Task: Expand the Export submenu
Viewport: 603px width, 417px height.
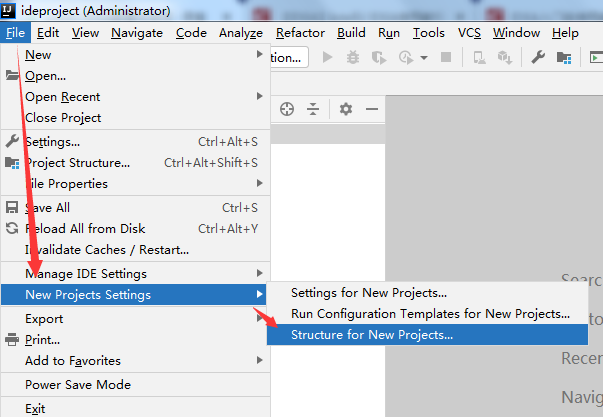Action: (135, 319)
